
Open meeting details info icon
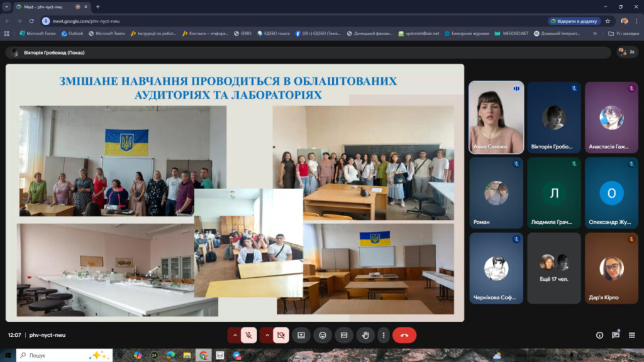599,335
